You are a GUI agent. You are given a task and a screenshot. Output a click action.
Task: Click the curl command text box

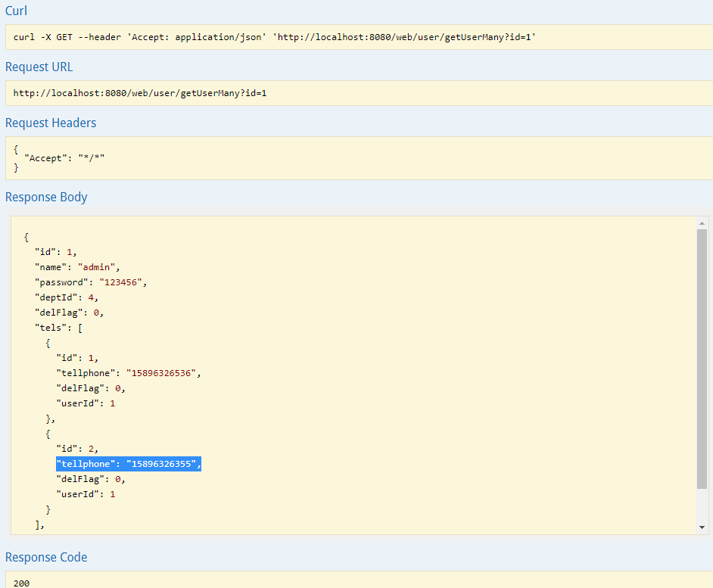tap(360, 37)
